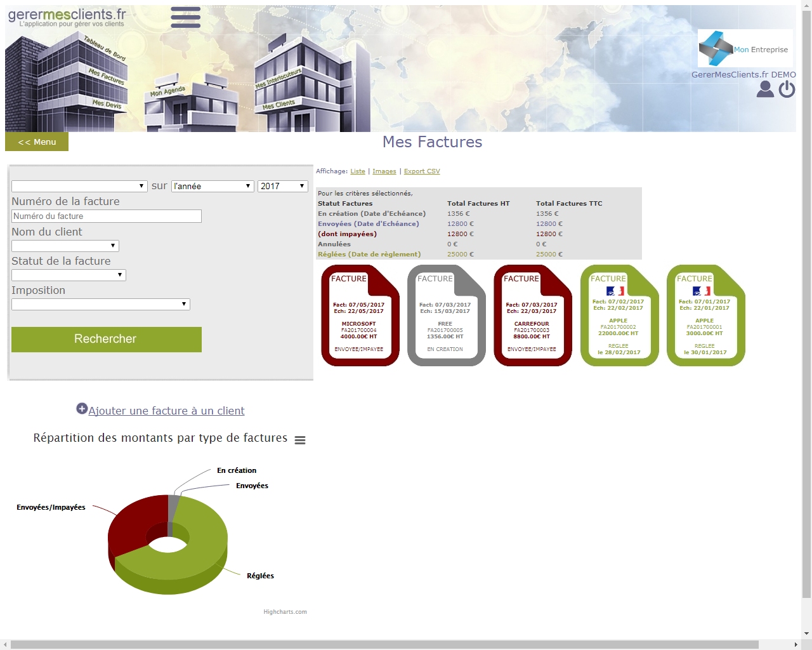Open the Carrefour FA201700003 invoice card
Viewport: 812px width, 650px height.
(x=533, y=315)
